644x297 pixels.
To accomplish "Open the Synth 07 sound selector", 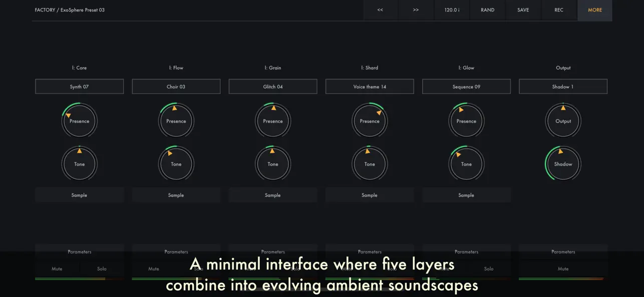I will click(79, 86).
